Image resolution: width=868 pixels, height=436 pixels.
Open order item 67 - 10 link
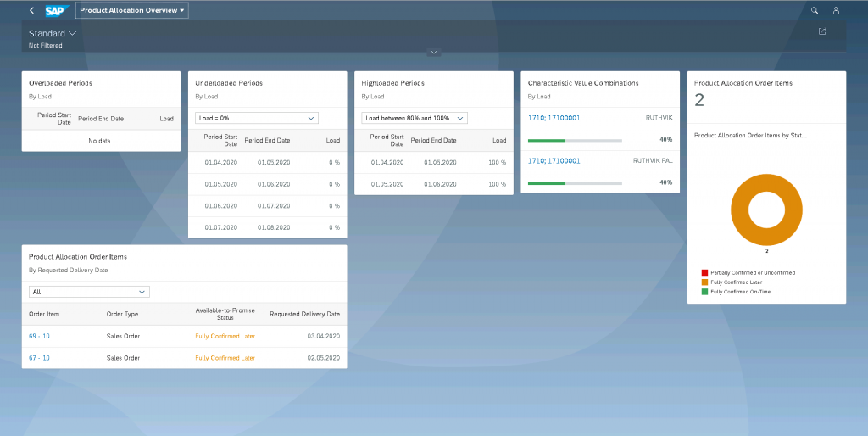pos(39,358)
